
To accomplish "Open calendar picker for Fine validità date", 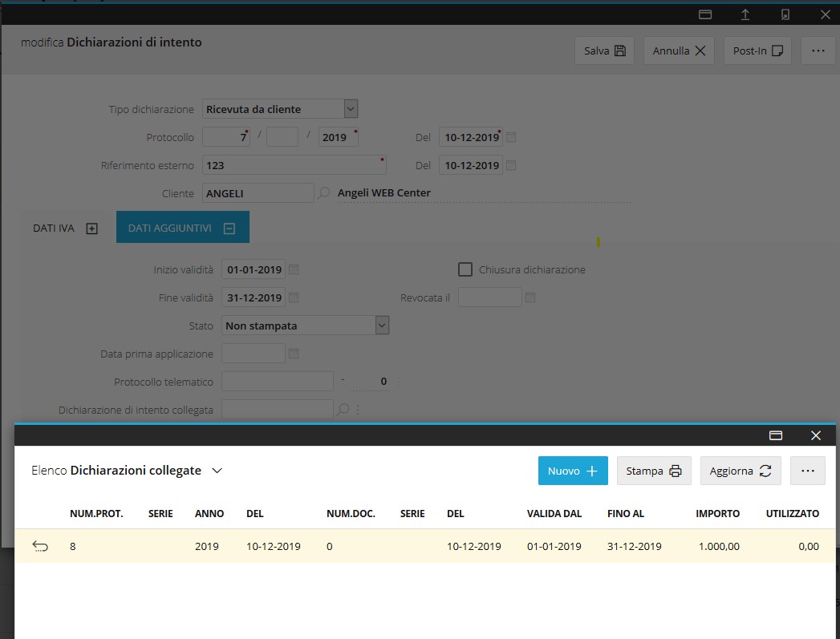I will pos(294,297).
